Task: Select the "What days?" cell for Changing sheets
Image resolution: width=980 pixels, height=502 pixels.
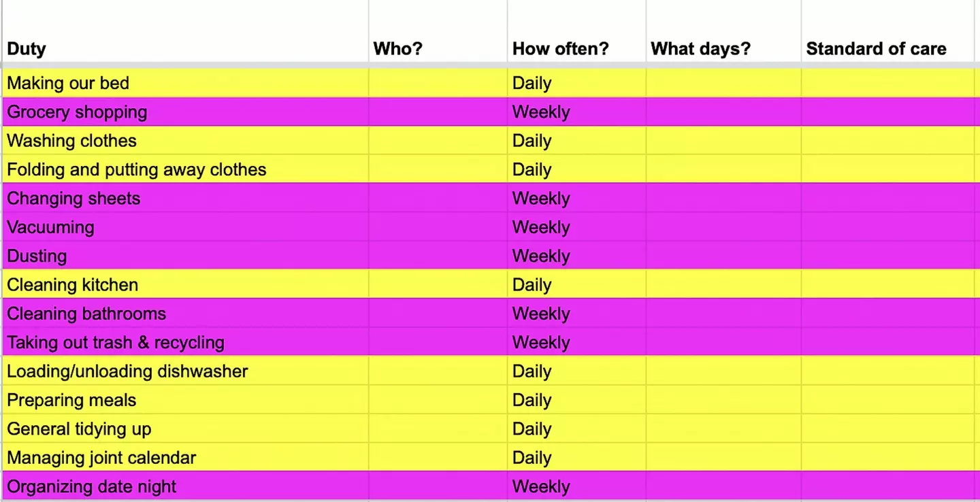Action: click(x=723, y=199)
